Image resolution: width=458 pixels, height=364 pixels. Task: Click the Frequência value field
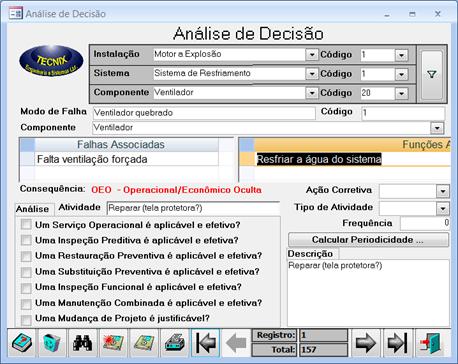point(425,223)
